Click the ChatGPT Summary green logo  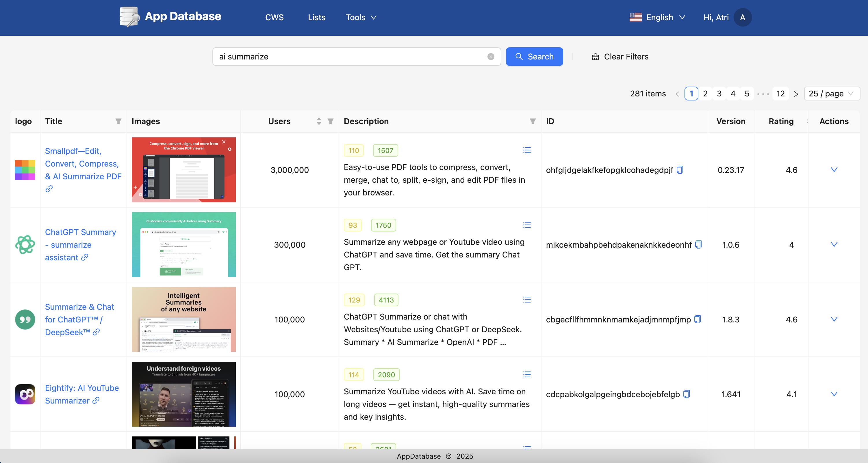pyautogui.click(x=25, y=245)
